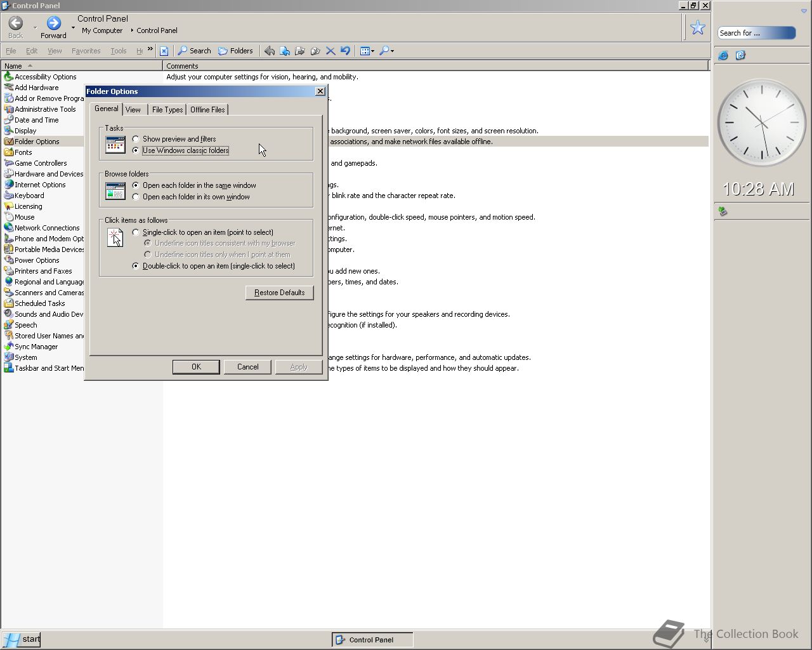This screenshot has height=650, width=812.
Task: Click the Folders toolbar button
Action: tap(235, 51)
